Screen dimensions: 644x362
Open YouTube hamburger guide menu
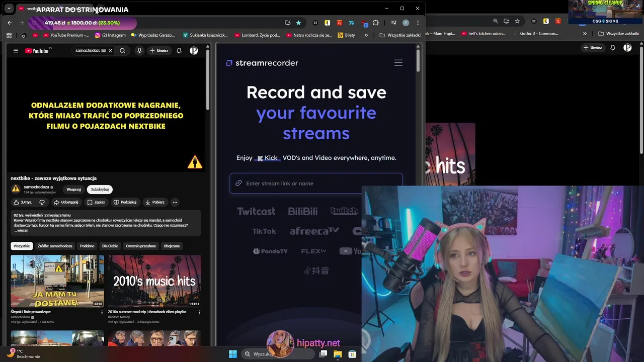pyautogui.click(x=16, y=51)
